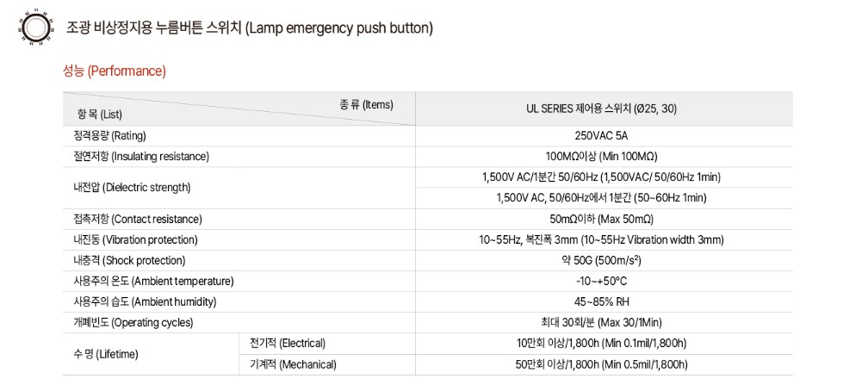Viewport: 868px width, 391px height.
Task: Click the Min 100MΩ value cell
Action: pyautogui.click(x=602, y=157)
